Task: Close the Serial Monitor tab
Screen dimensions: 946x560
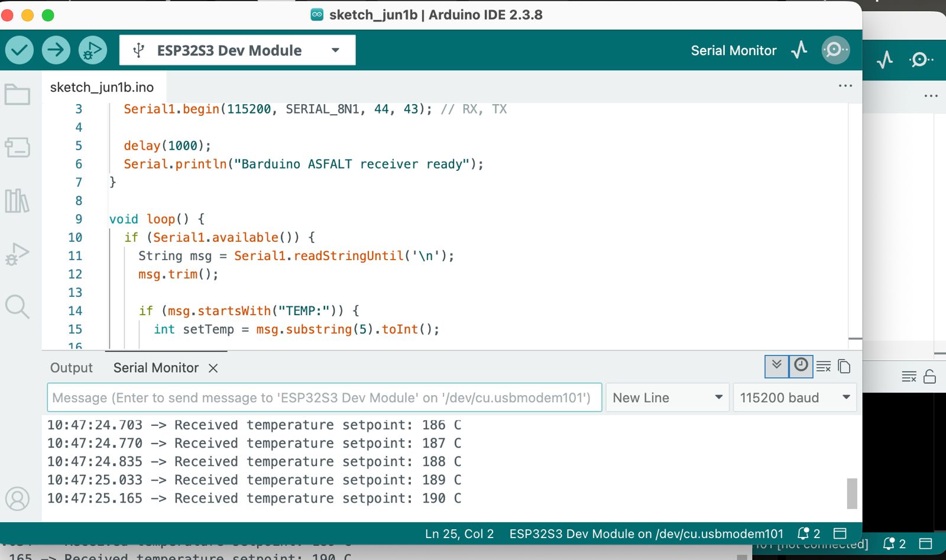Action: (x=213, y=368)
